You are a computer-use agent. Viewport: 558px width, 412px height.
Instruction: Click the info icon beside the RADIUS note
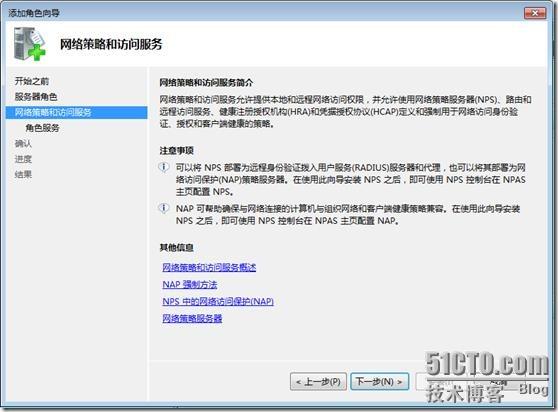coord(163,167)
